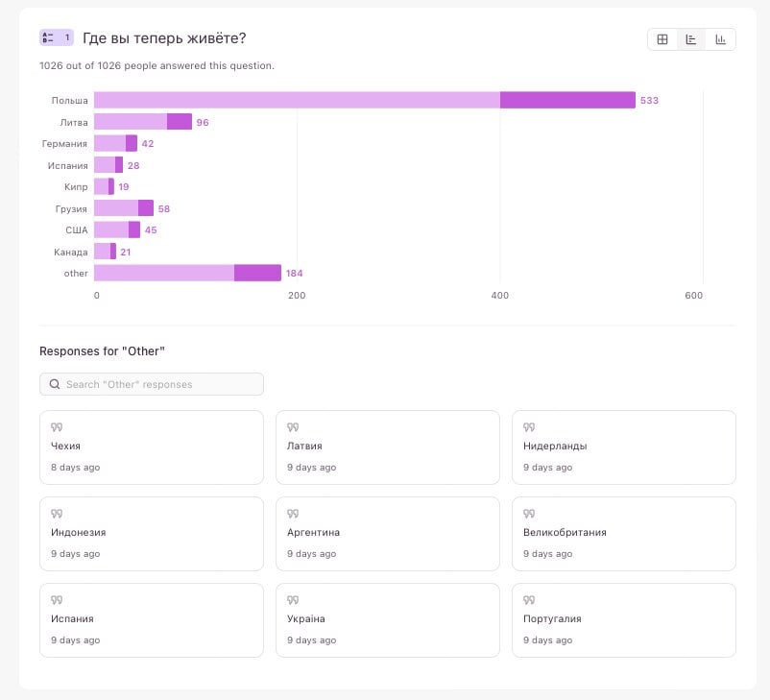Select the other bar in chart
This screenshot has width=770, height=700.
click(x=187, y=273)
